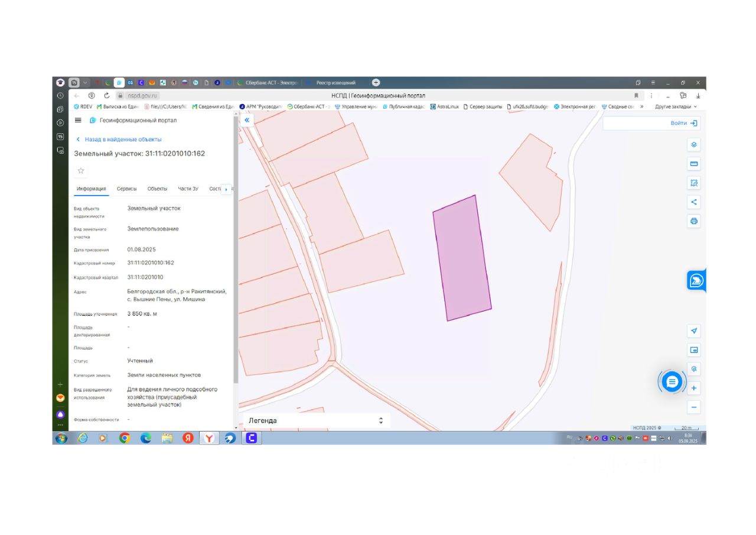The height and width of the screenshot is (535, 756).
Task: Switch to Yandex Browser on the taskbar
Action: [209, 438]
